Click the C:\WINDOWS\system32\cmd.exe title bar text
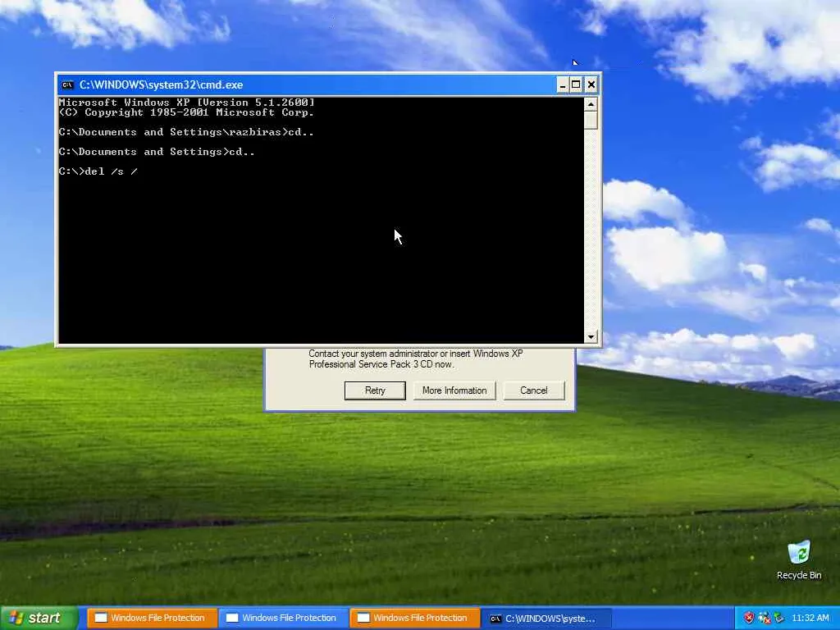Screen dimensions: 840x630 pos(162,84)
